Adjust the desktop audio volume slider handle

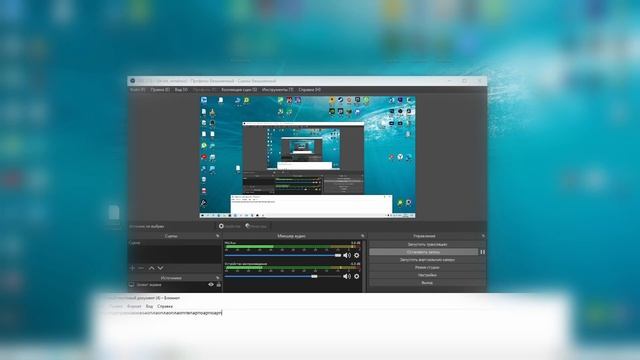(314, 276)
